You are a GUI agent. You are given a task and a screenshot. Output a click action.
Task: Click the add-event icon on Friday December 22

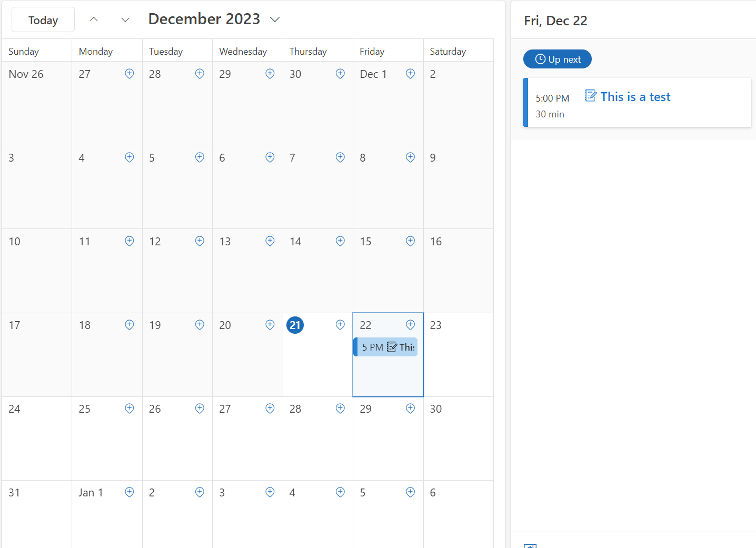pos(411,325)
